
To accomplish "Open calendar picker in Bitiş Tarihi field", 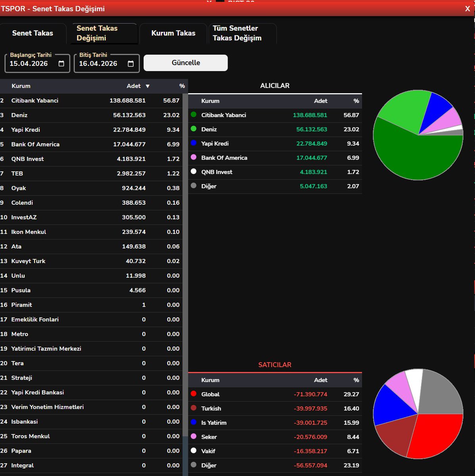I will (x=131, y=63).
